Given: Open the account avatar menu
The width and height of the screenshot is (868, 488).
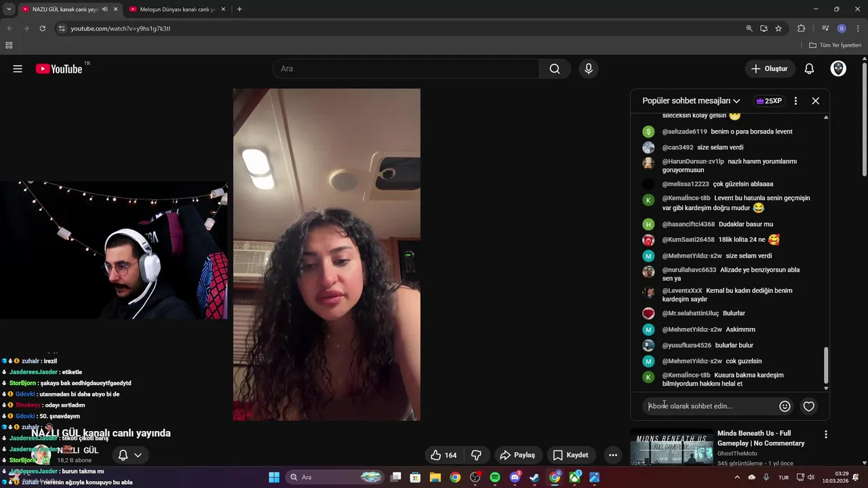Looking at the screenshot, I should point(838,68).
